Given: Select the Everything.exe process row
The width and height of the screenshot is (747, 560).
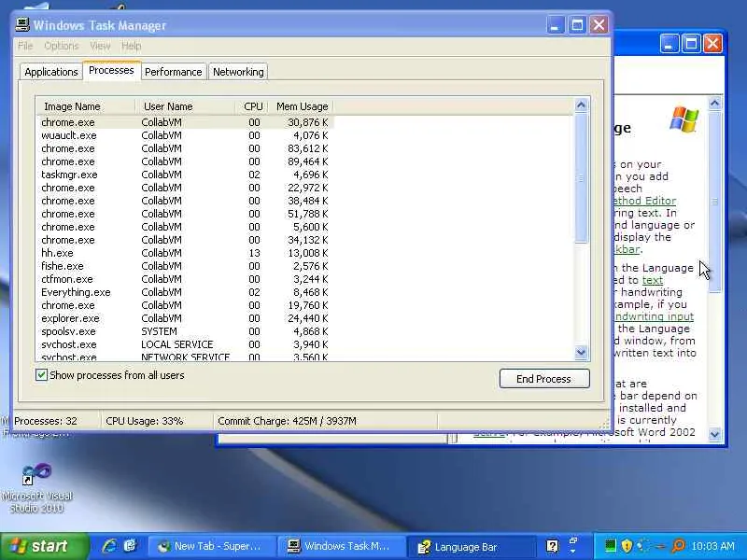Looking at the screenshot, I should coord(185,292).
